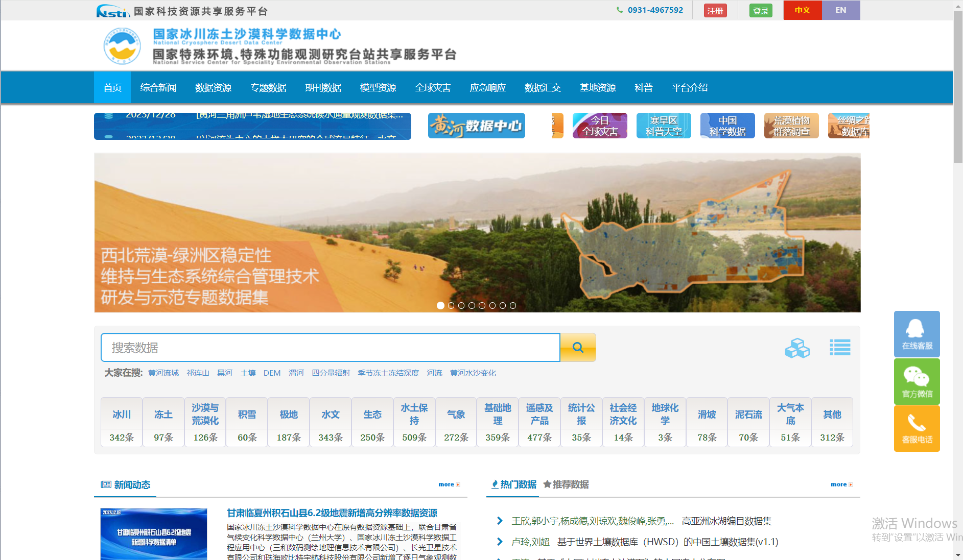
Task: Open the 沙漠与荒漠化 category
Action: 205,422
